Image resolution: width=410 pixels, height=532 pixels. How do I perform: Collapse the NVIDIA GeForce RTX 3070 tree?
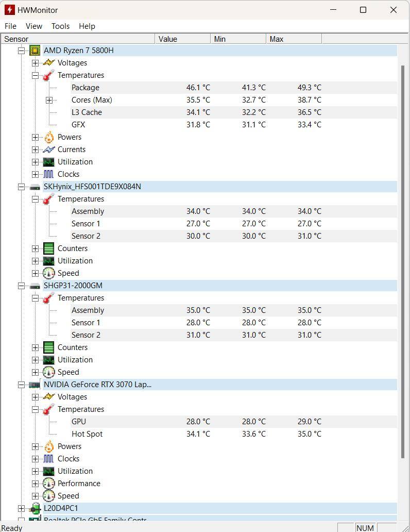(x=21, y=385)
